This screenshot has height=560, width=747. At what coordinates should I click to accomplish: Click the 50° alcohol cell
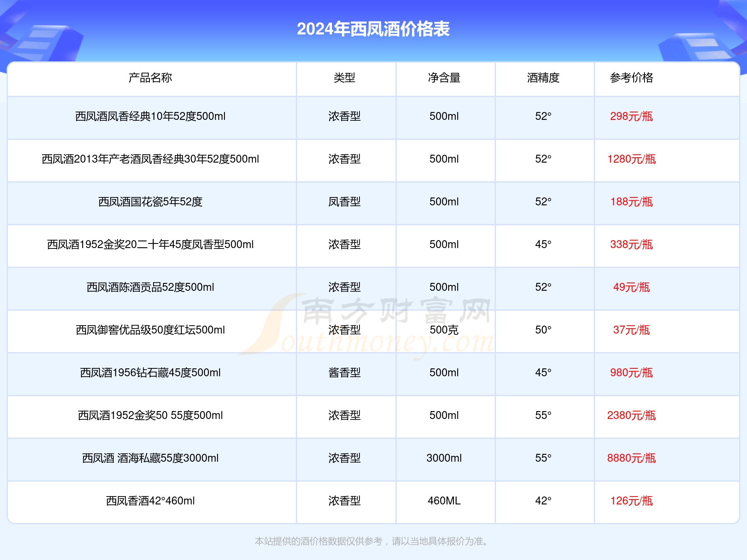point(543,330)
